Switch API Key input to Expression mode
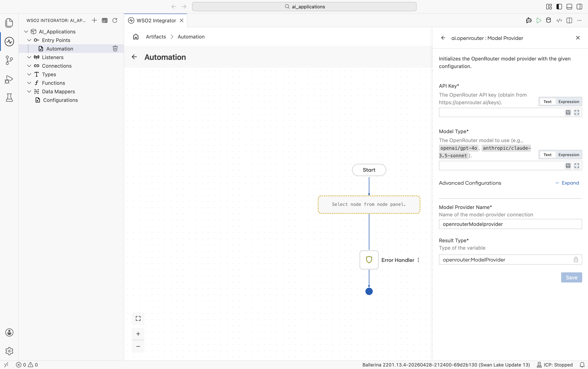Screen dimensions: 588x369 [569, 101]
